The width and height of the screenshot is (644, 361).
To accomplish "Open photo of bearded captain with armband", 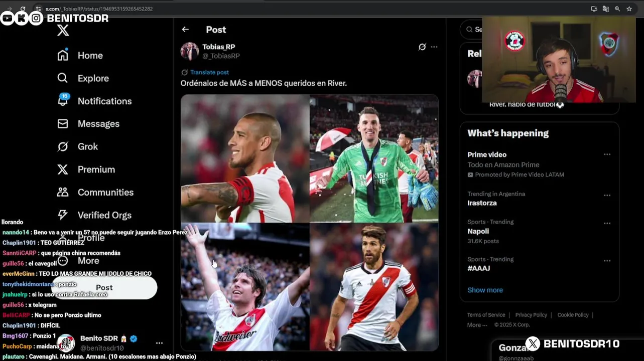I will [x=374, y=287].
